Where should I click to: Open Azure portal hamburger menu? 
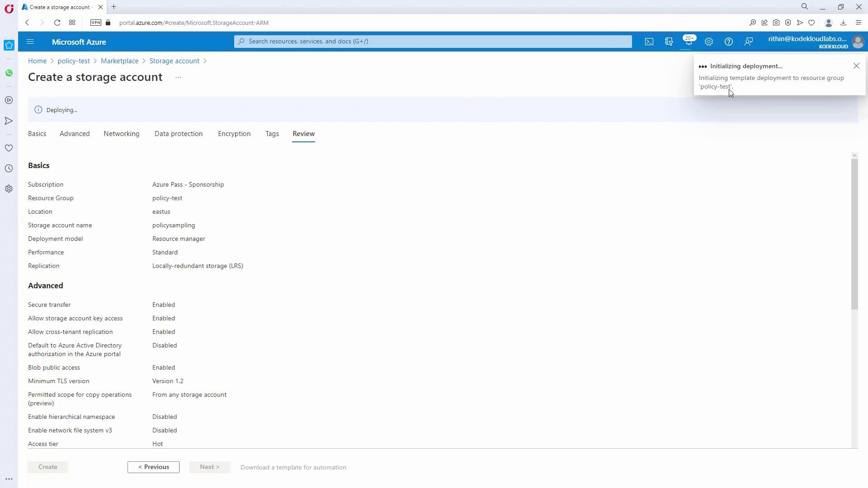click(x=30, y=42)
